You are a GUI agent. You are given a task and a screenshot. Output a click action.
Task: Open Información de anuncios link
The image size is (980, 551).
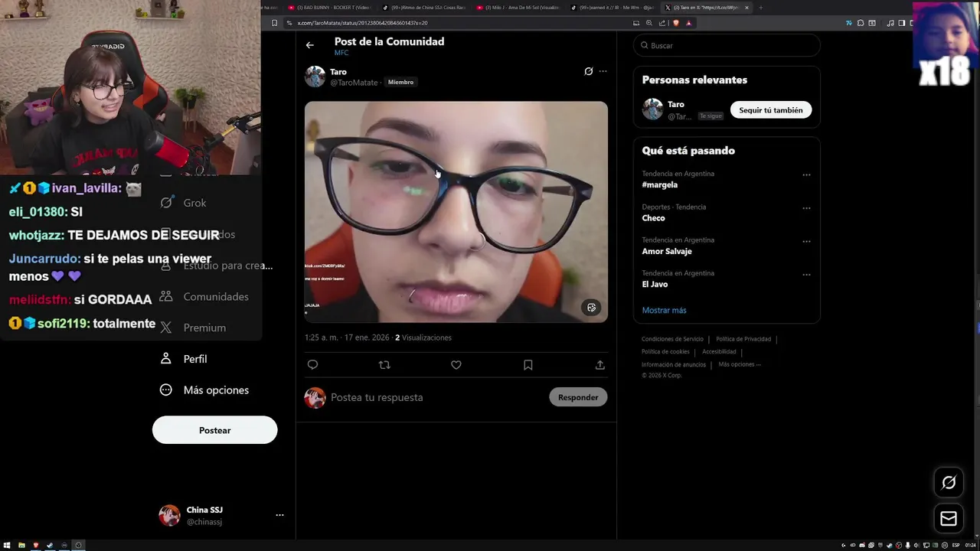click(x=674, y=365)
